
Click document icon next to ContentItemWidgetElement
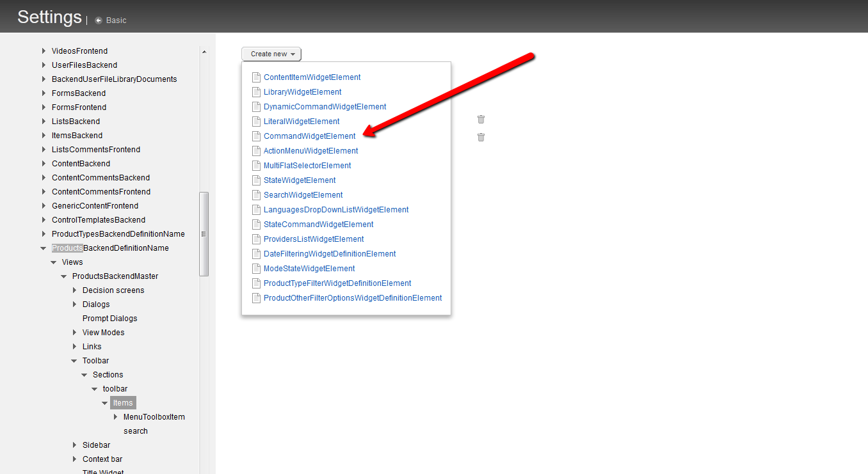pyautogui.click(x=256, y=77)
